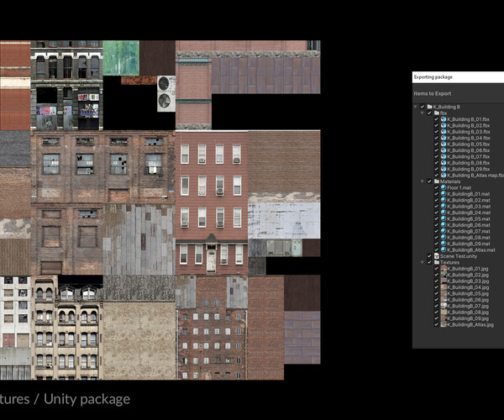Click the texture thumbnail of K_BuildingB_01.jpg

pyautogui.click(x=444, y=269)
